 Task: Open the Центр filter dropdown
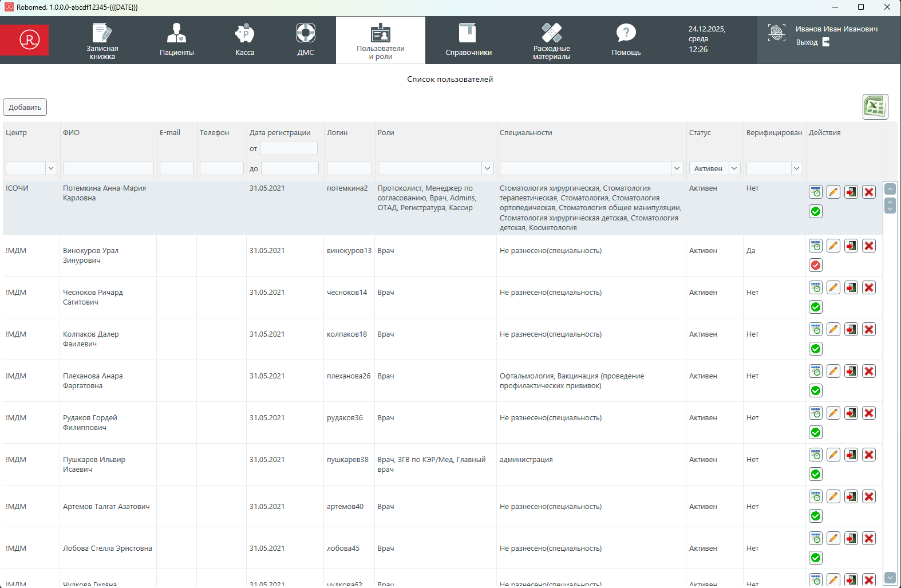point(51,168)
